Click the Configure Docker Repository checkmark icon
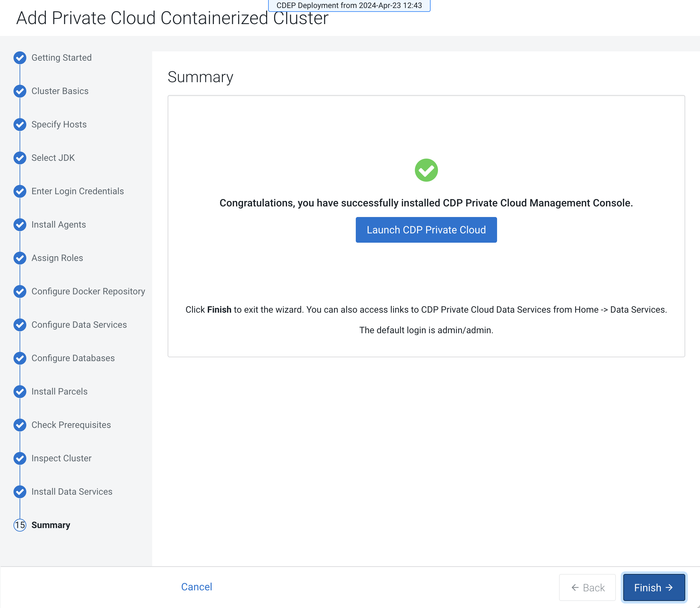The image size is (700, 608). (x=20, y=291)
